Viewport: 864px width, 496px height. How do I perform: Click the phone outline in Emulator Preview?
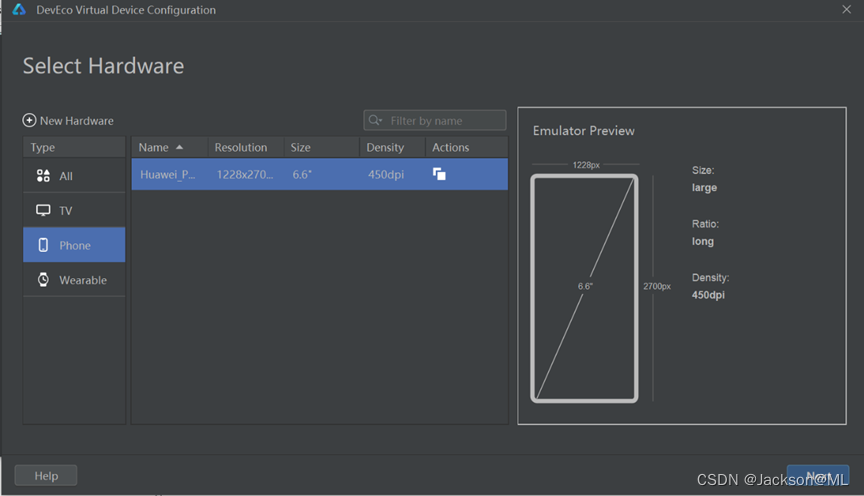coord(584,288)
